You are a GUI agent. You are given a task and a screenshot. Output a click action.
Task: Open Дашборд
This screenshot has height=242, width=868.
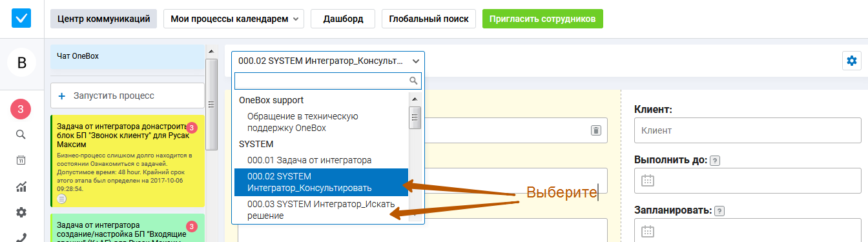point(342,19)
